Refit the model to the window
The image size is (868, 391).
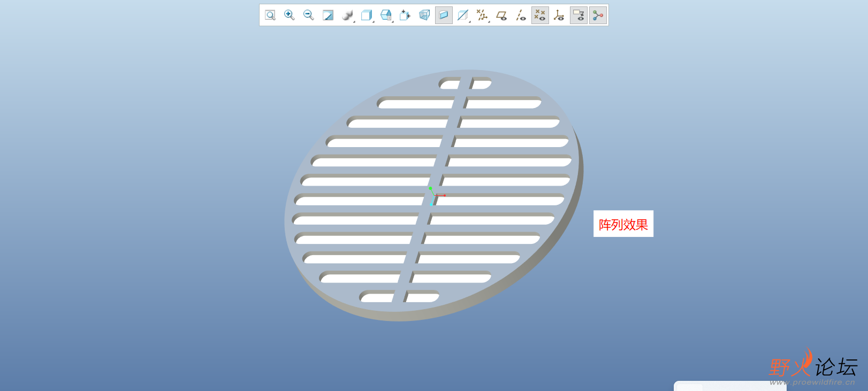click(270, 15)
